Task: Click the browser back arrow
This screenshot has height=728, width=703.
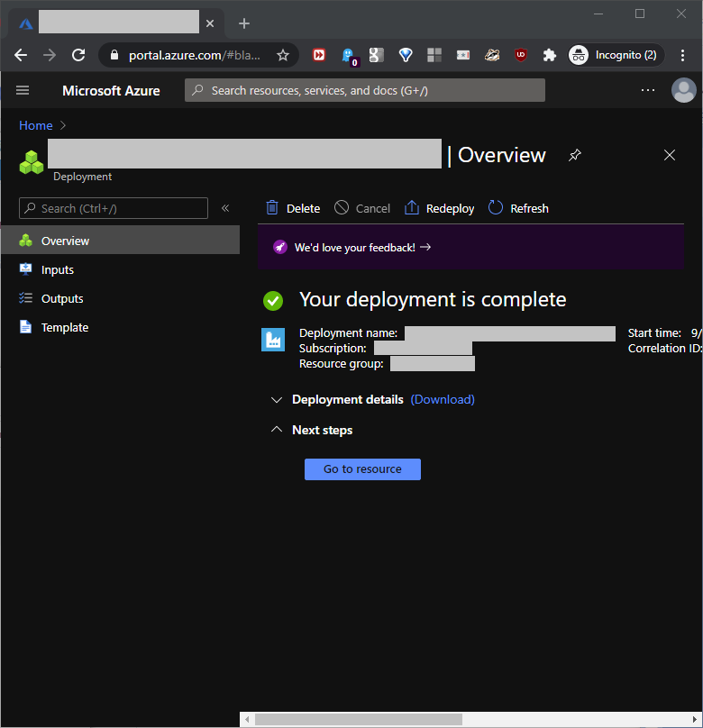Action: coord(21,55)
